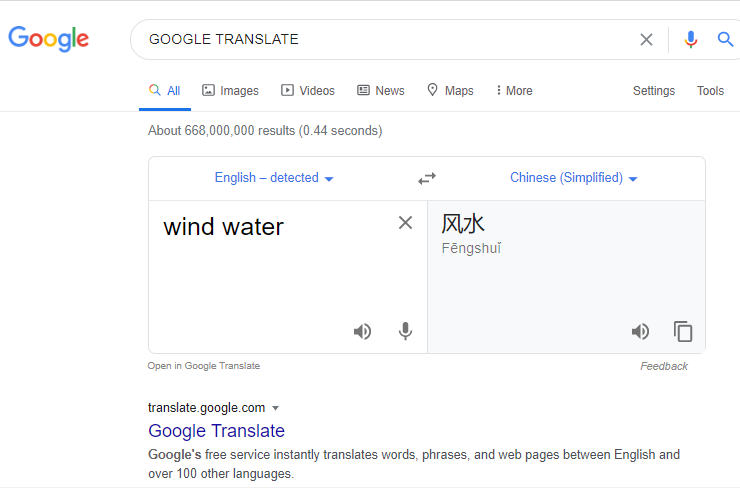Use the microphone for translate voice input
Image resolution: width=740 pixels, height=488 pixels.
(x=405, y=331)
